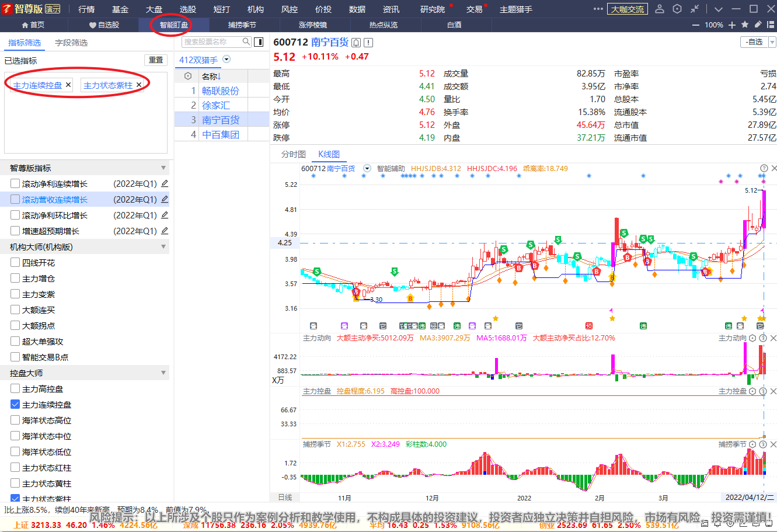The height and width of the screenshot is (532, 777).
Task: Check the 主力高控盘 checkbox
Action: coord(15,388)
